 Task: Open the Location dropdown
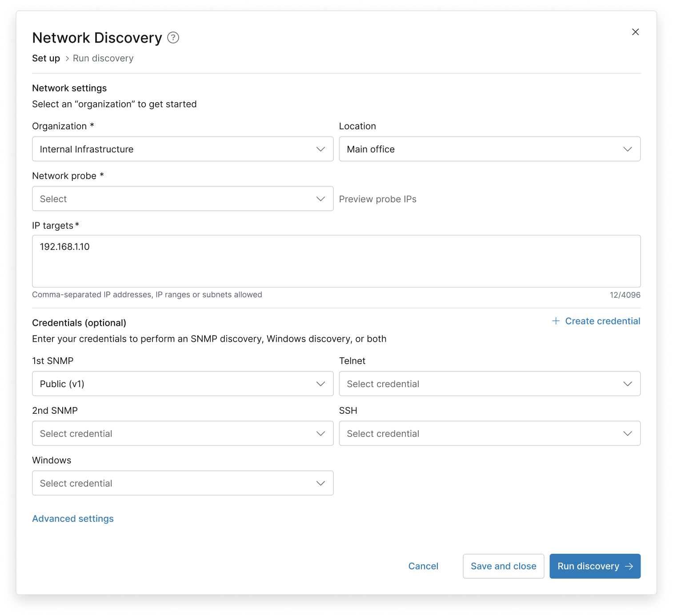(x=489, y=149)
